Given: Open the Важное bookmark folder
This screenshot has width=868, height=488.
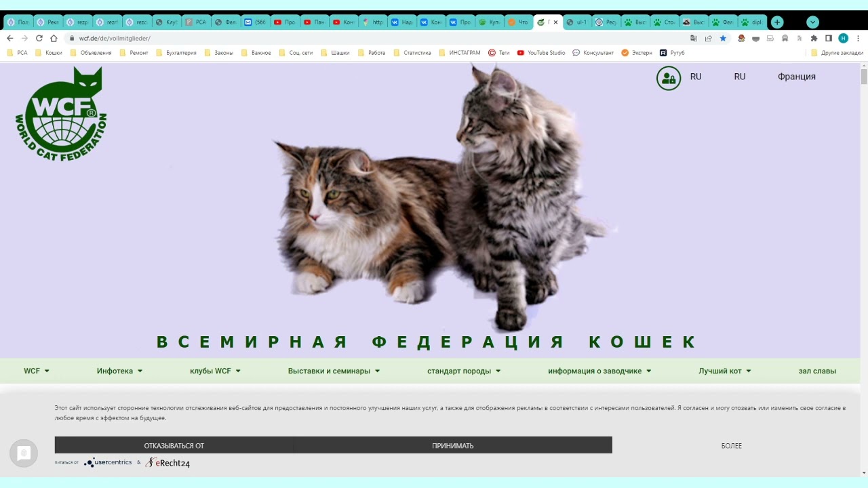Looking at the screenshot, I should coord(256,53).
